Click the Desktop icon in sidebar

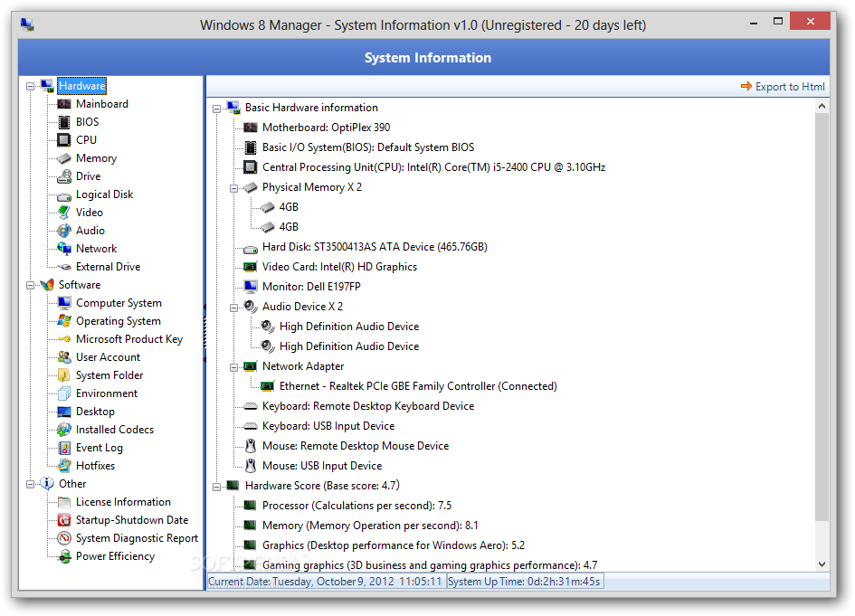tap(64, 412)
